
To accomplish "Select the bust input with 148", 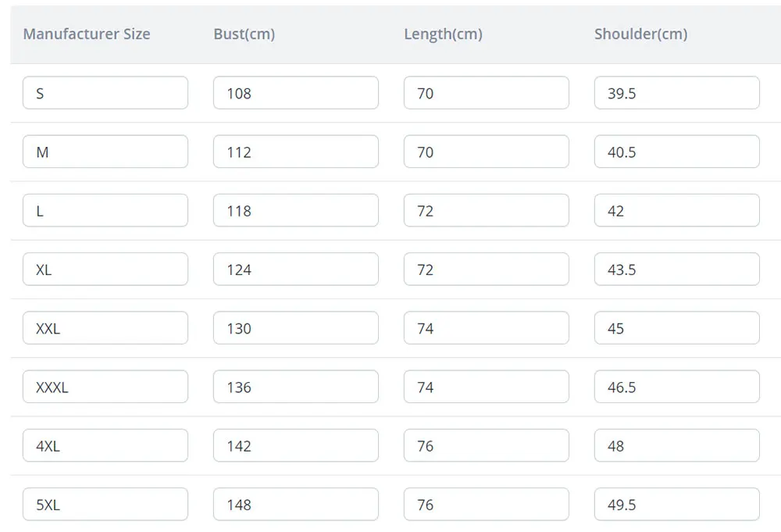I will [x=296, y=504].
